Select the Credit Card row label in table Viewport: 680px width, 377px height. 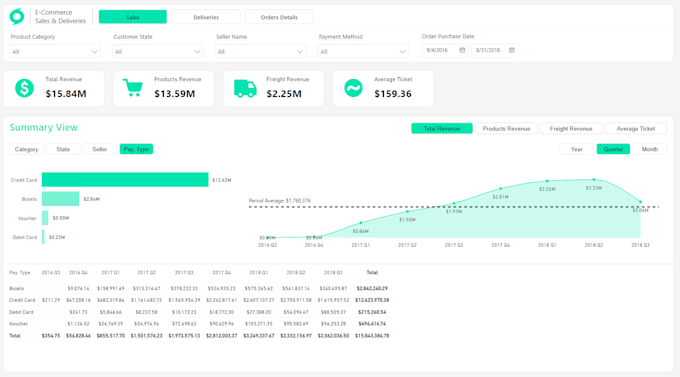click(22, 300)
